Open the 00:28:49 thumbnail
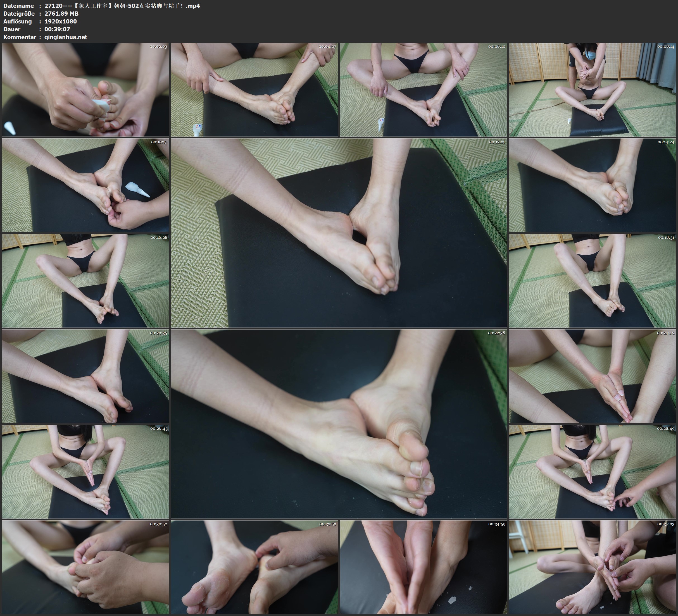 [x=592, y=471]
